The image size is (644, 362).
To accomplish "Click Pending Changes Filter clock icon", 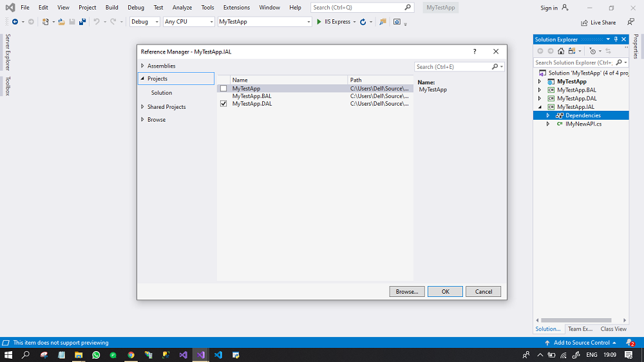I will [x=592, y=51].
